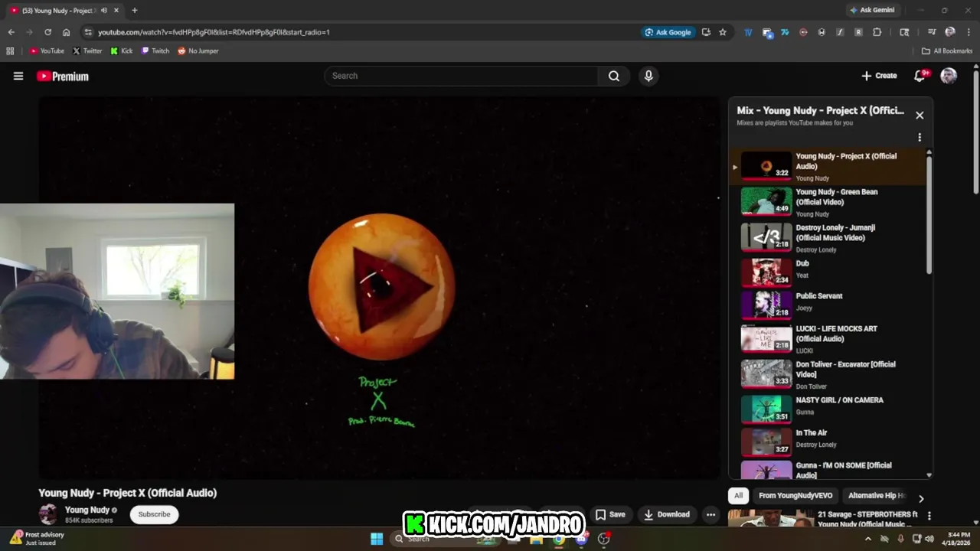This screenshot has width=980, height=551.
Task: Open a new browser tab
Action: (135, 10)
